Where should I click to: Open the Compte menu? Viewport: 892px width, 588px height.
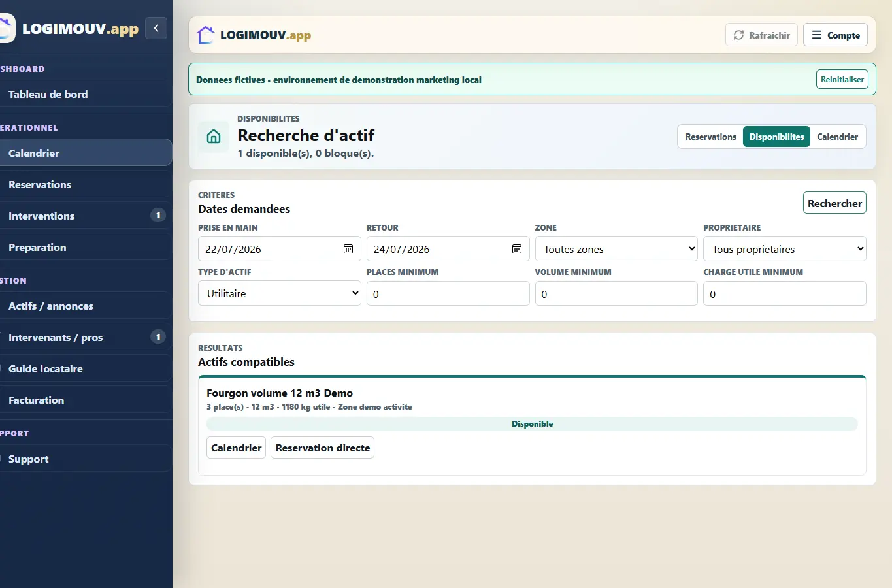coord(835,35)
